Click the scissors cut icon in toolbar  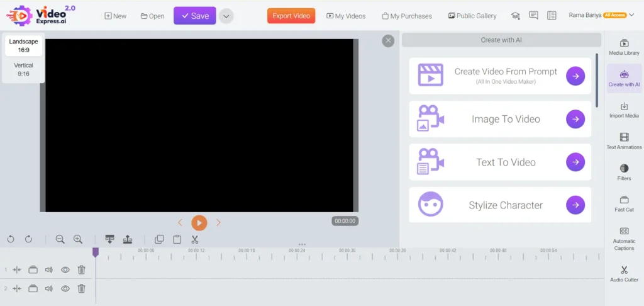(x=195, y=239)
